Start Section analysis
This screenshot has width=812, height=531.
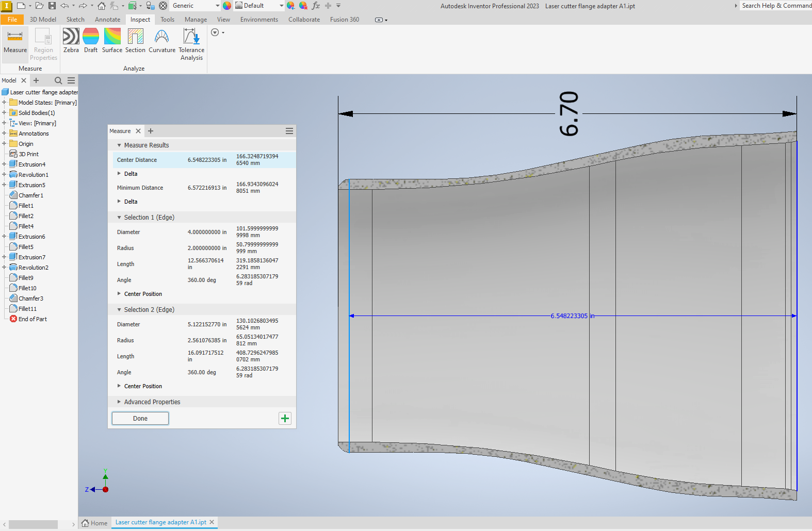tap(135, 41)
